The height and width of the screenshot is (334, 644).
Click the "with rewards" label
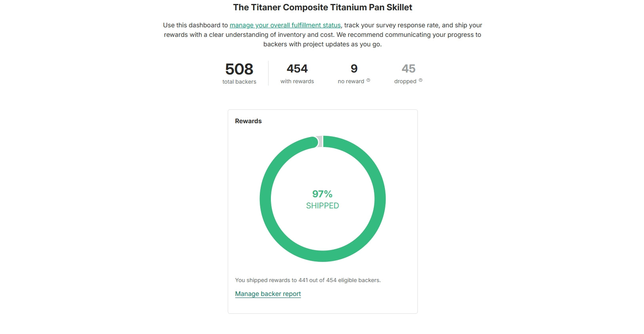coord(297,82)
